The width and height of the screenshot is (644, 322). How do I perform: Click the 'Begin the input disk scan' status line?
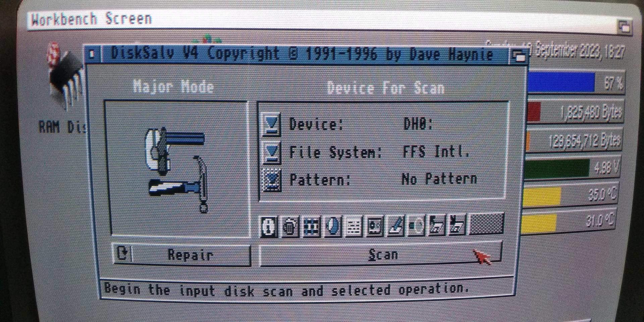click(287, 289)
